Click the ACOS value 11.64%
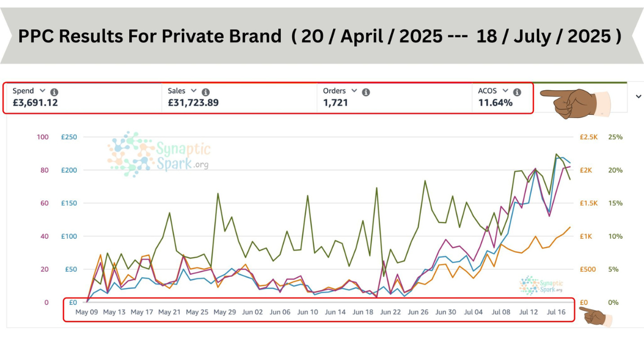 495,102
